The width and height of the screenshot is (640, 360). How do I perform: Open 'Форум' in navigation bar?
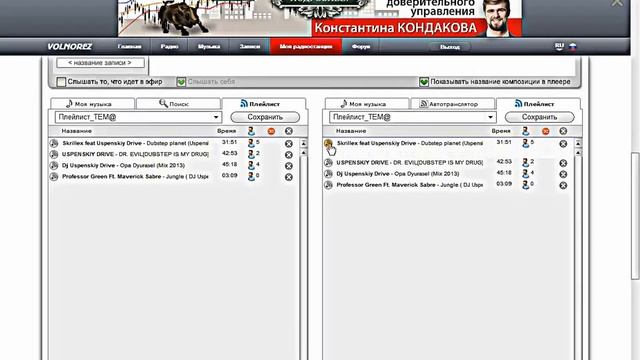(361, 47)
